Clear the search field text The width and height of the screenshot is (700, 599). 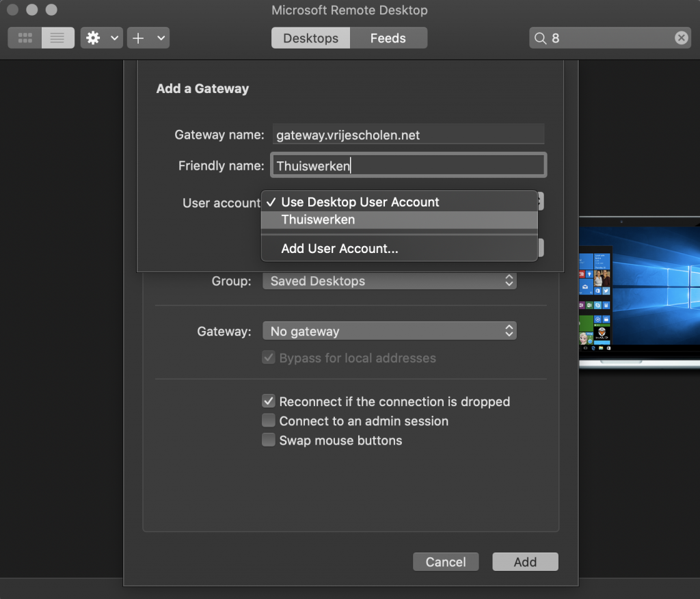[x=681, y=38]
